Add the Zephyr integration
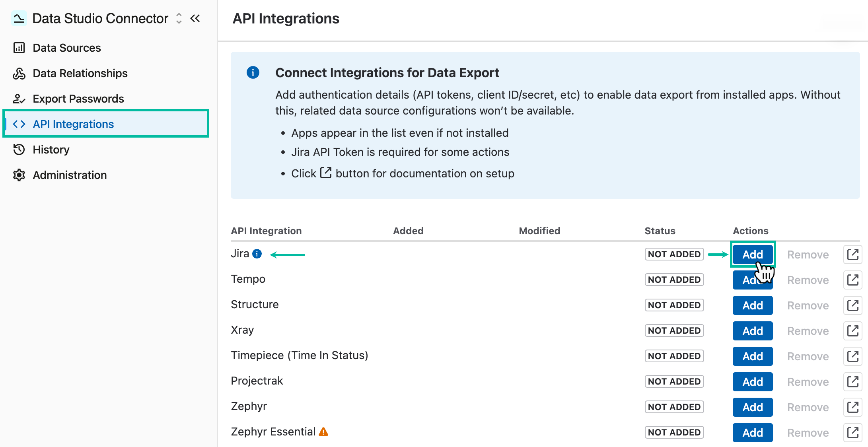 point(753,407)
